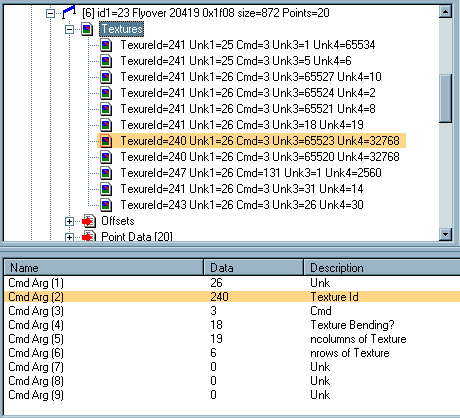Collapse the Flyover 20419 tree node
Image resolution: width=460 pixels, height=418 pixels.
[50, 13]
